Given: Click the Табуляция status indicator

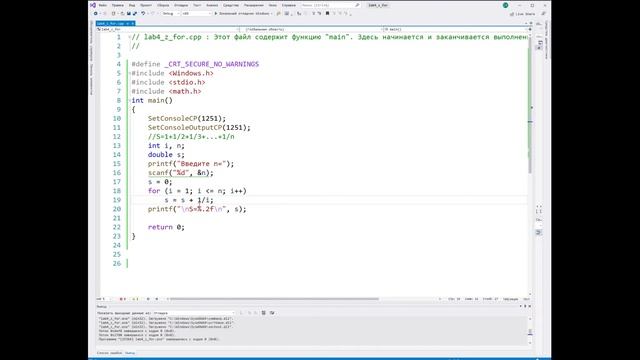Looking at the screenshot, I should pyautogui.click(x=511, y=299).
